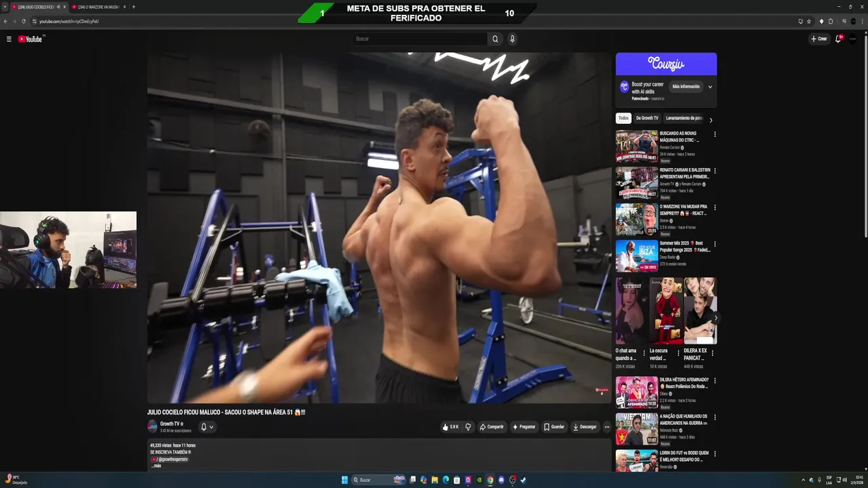The width and height of the screenshot is (868, 488).
Task: Open the Chrome three-dot menu
Action: [861, 21]
